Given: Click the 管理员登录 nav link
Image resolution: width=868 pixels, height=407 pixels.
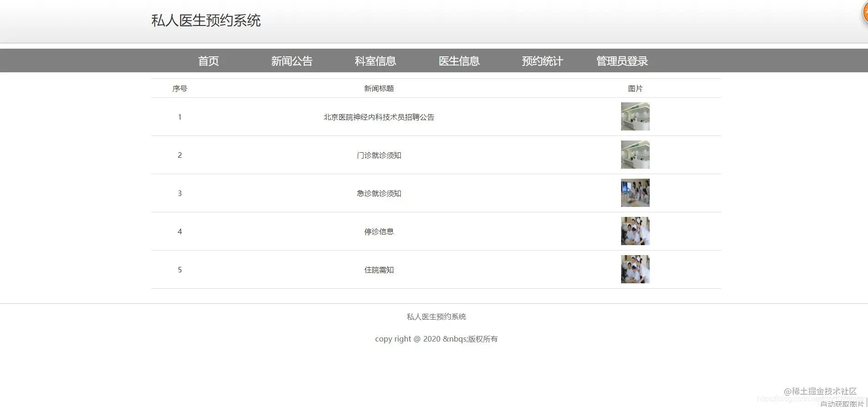Looking at the screenshot, I should (x=622, y=61).
